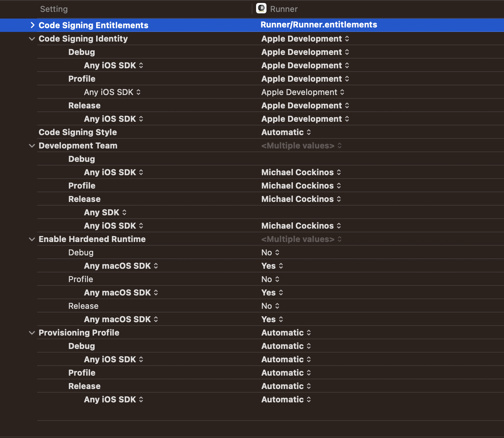
Task: Click the Any SDK condition stepper
Action: 124,212
